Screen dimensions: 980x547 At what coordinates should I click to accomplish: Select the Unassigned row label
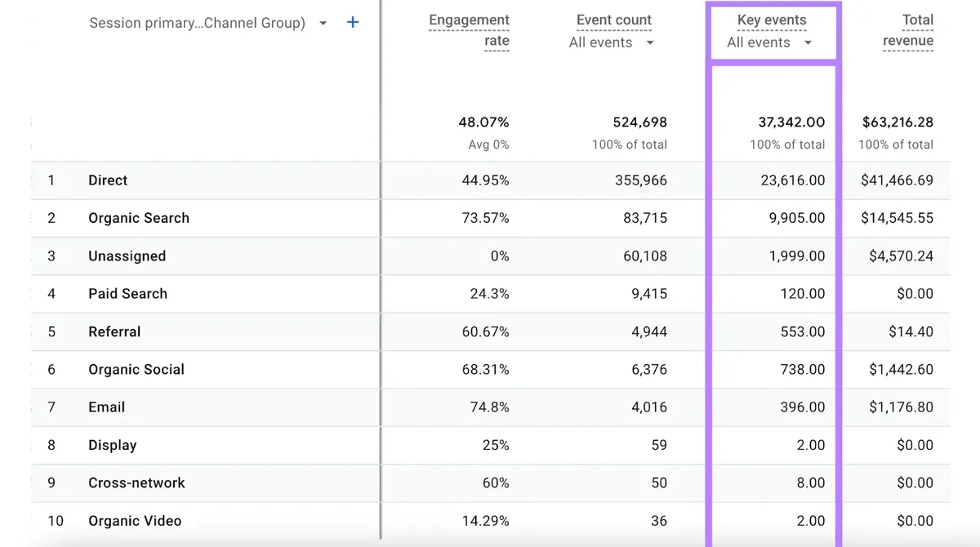pyautogui.click(x=127, y=256)
